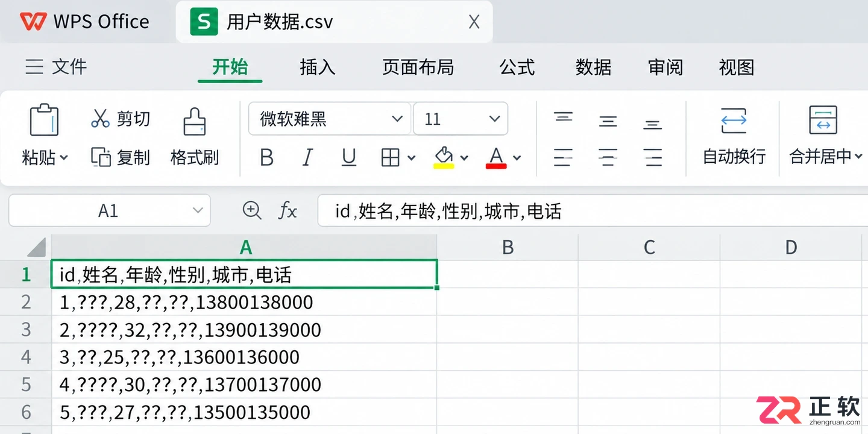Viewport: 868px width, 434px height.
Task: Click the select-all corner triangle of the sheet
Action: click(x=37, y=247)
